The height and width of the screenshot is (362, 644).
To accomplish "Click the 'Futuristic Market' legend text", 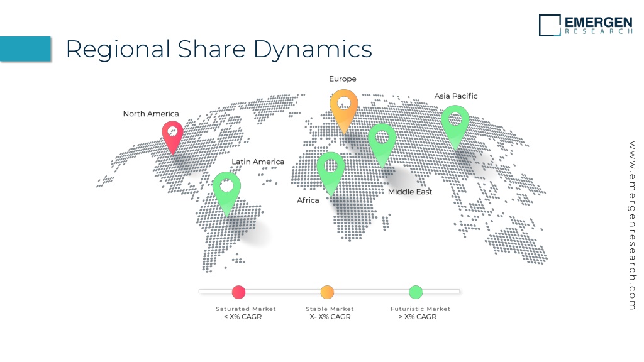I will click(x=420, y=309).
